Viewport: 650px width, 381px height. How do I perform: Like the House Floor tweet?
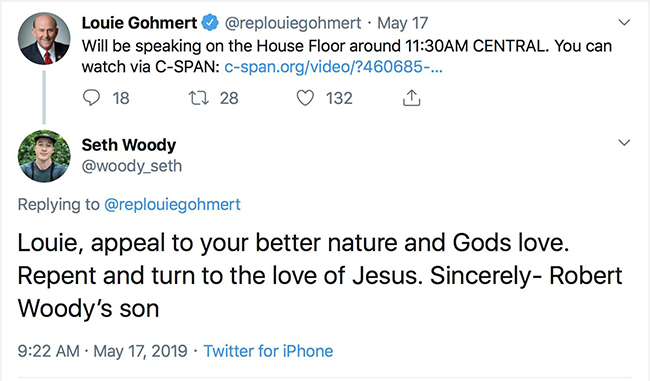click(x=305, y=98)
